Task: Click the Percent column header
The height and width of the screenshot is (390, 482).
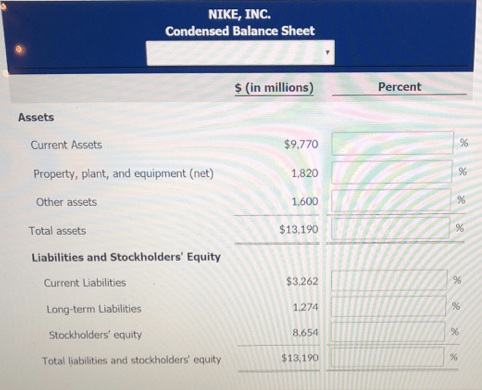Action: pos(399,87)
